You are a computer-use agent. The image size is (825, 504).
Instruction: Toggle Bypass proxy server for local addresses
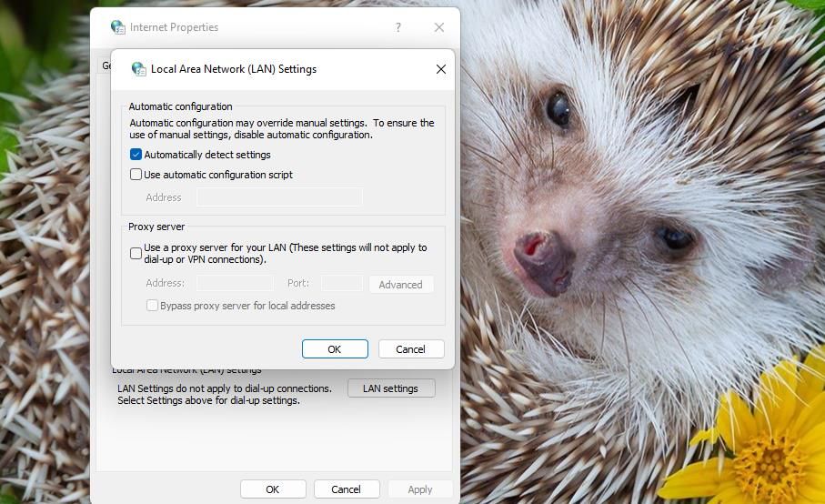pyautogui.click(x=153, y=306)
